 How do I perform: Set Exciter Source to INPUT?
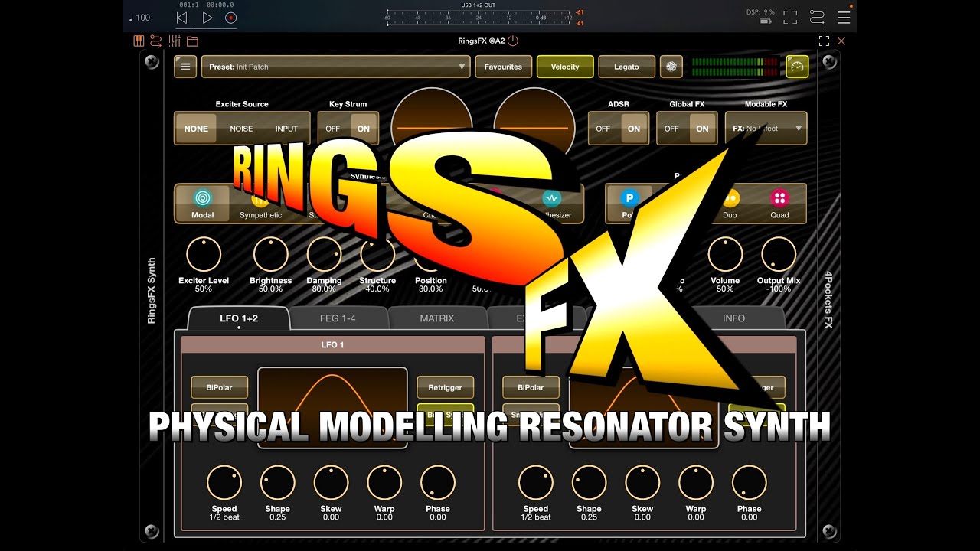tap(286, 129)
